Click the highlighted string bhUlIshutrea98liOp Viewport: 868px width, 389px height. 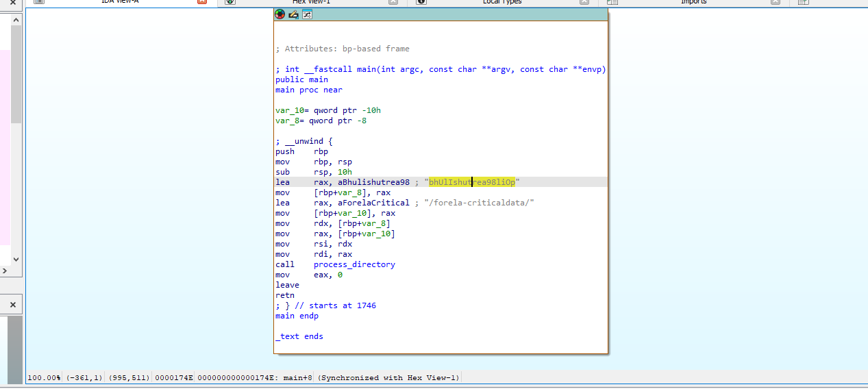tap(472, 182)
